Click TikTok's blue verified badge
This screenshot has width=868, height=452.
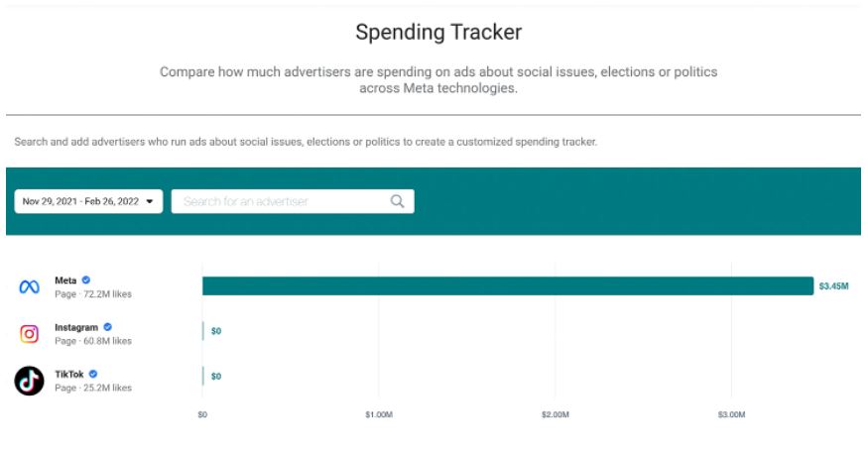tap(92, 374)
